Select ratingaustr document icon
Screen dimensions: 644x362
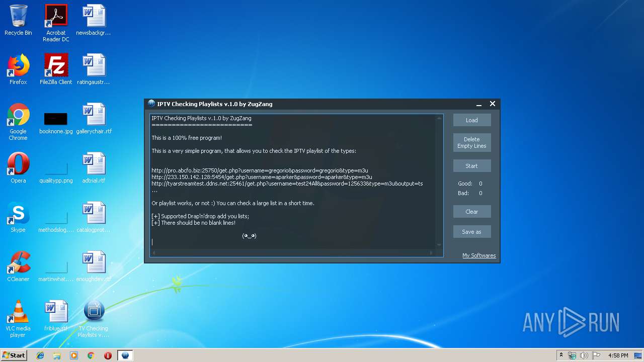click(x=94, y=69)
